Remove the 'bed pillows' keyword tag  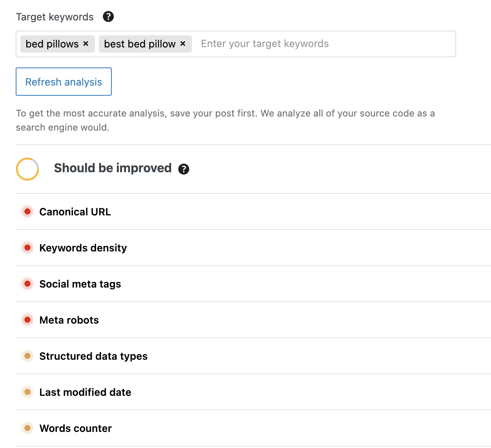coord(86,44)
